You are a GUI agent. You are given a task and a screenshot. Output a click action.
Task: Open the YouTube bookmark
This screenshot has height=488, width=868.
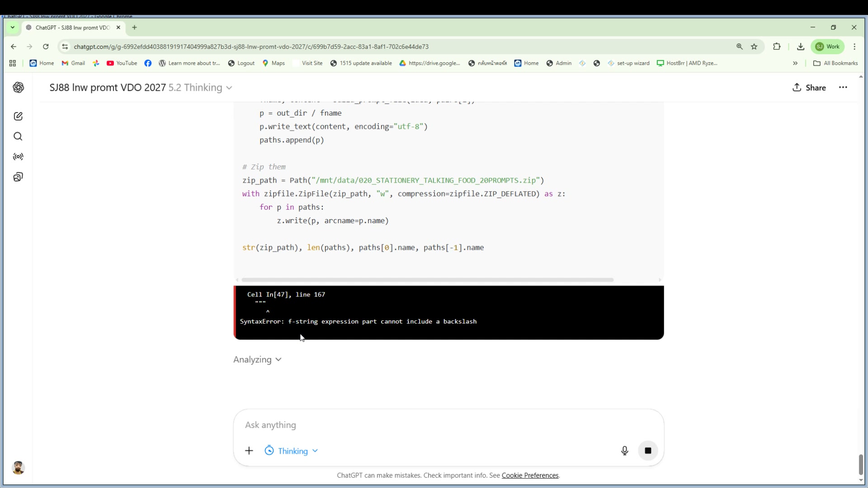pyautogui.click(x=122, y=63)
